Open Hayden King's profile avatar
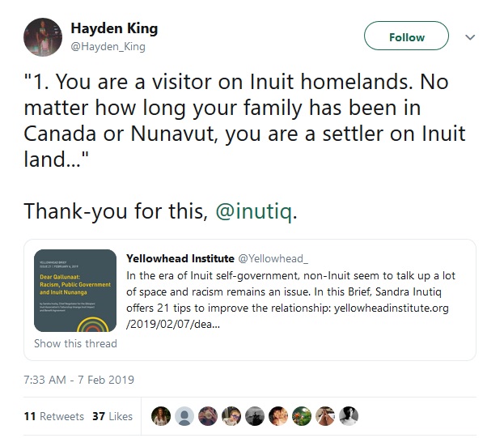 tap(43, 37)
